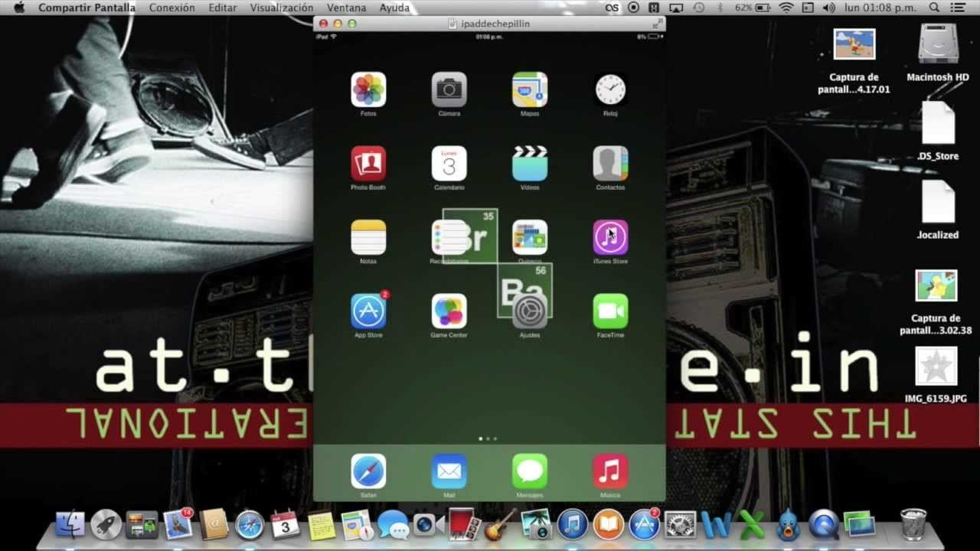The image size is (980, 551).
Task: Open the Videos app on the iPad
Action: (530, 164)
